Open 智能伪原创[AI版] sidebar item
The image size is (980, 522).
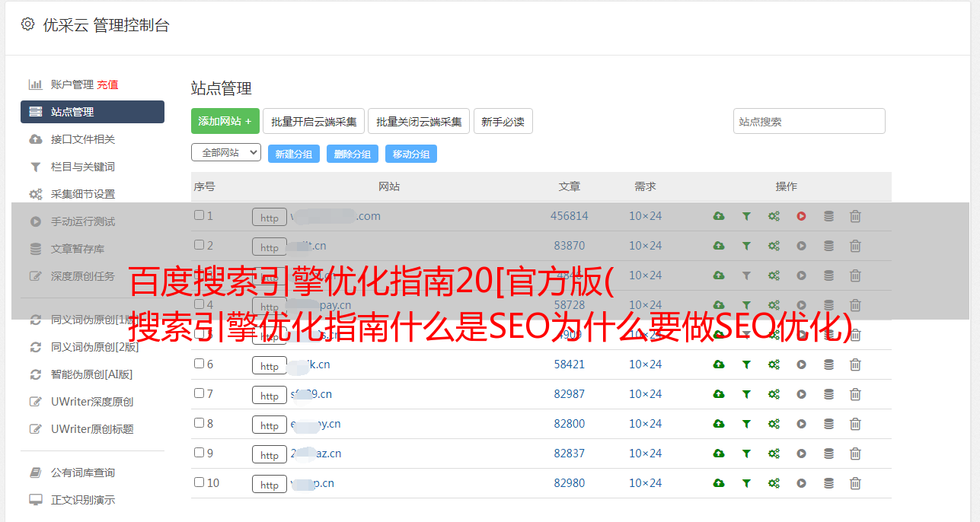(92, 374)
